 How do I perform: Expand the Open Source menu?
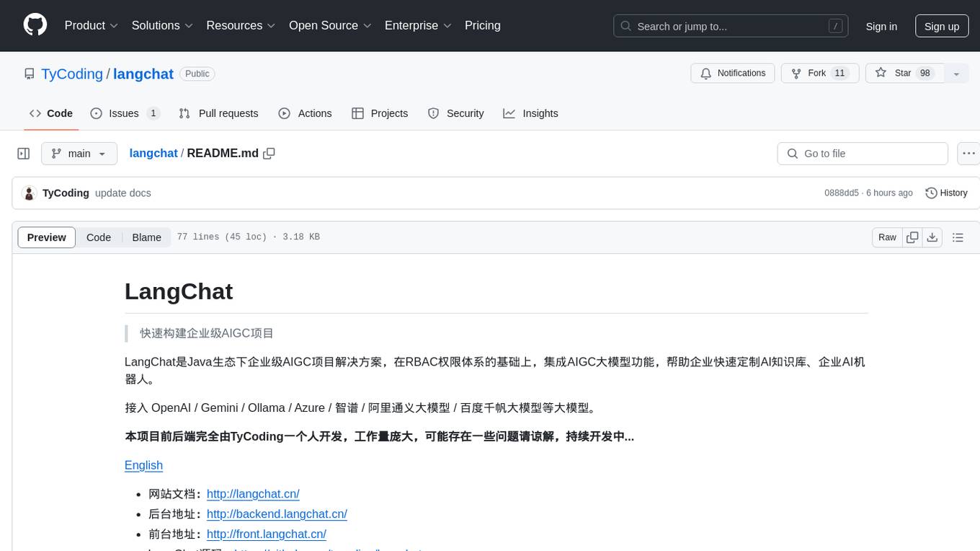pyautogui.click(x=330, y=25)
